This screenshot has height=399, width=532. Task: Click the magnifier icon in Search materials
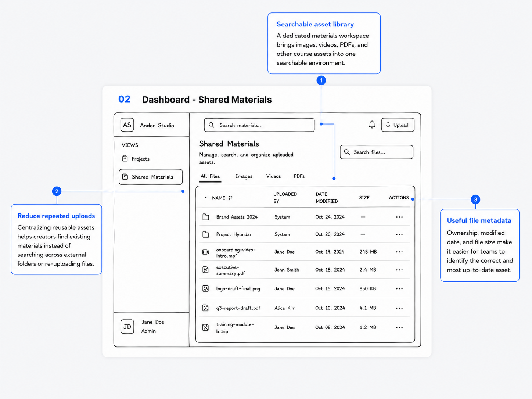pyautogui.click(x=212, y=125)
